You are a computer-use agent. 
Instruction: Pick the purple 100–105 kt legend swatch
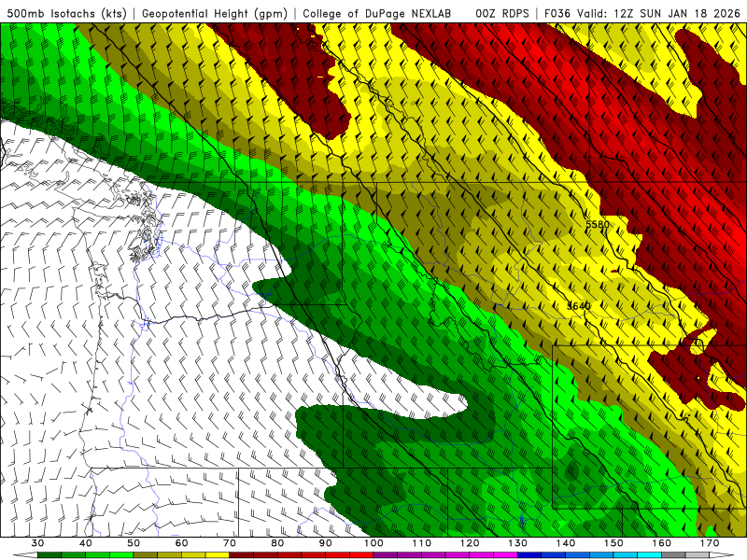click(386, 555)
